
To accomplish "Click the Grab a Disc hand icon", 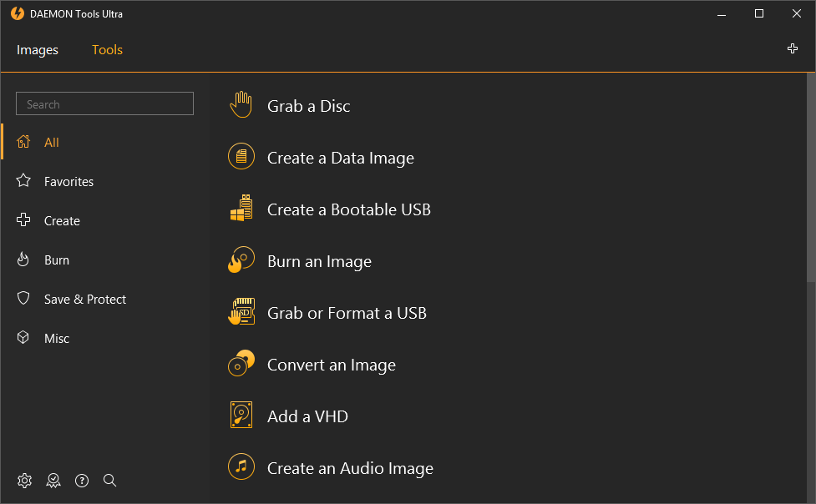I will pyautogui.click(x=241, y=104).
